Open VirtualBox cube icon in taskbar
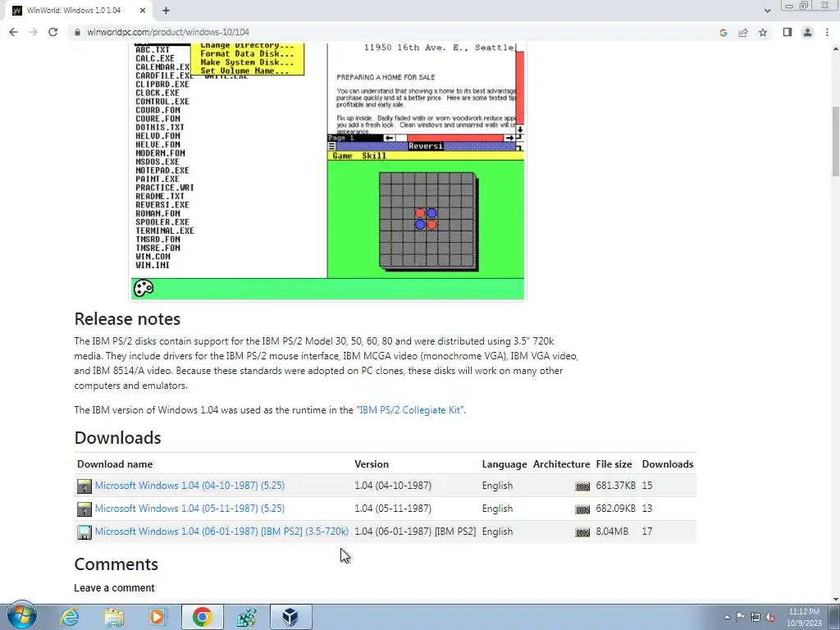Screen dimensions: 840x630 pyautogui.click(x=290, y=617)
